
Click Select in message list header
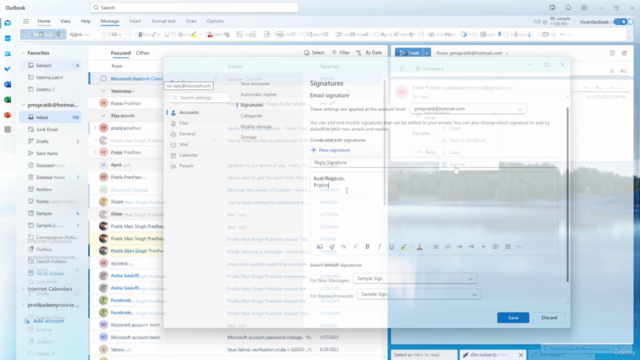coord(314,53)
